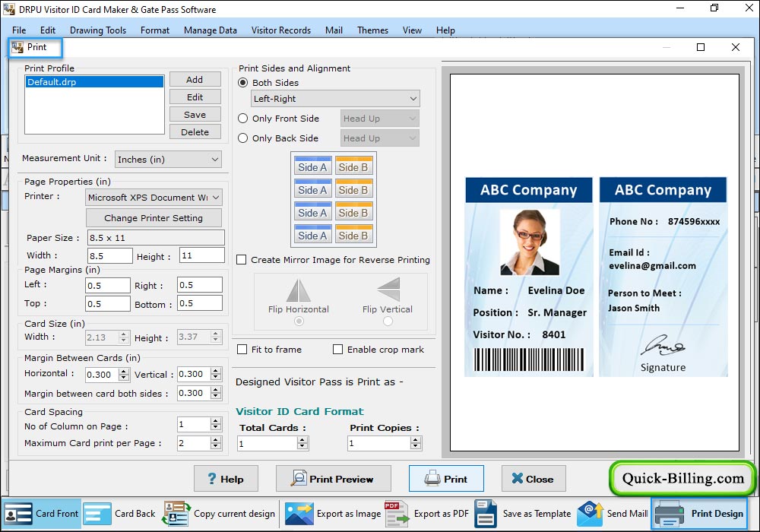
Task: Increase Maximum Card print per Page
Action: 216,439
